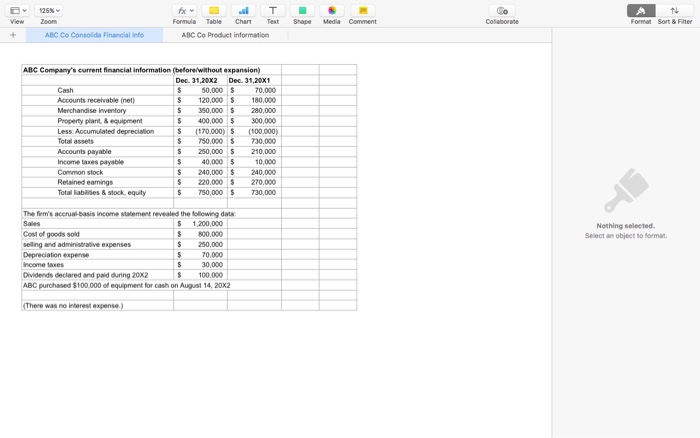Select the 100,000 dividends value

tap(200, 275)
